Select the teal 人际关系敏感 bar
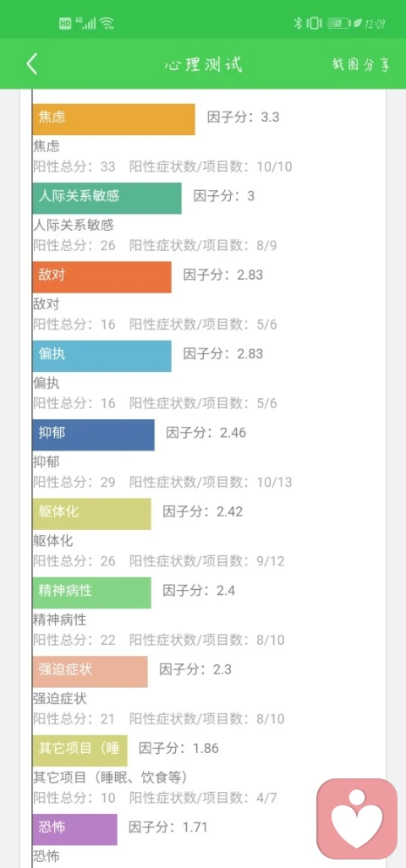 [x=107, y=198]
